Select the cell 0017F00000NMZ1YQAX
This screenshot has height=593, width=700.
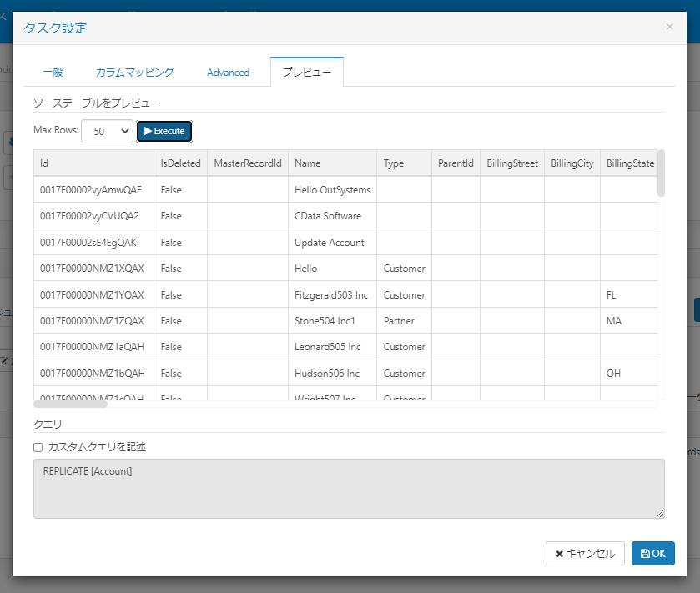pos(93,294)
